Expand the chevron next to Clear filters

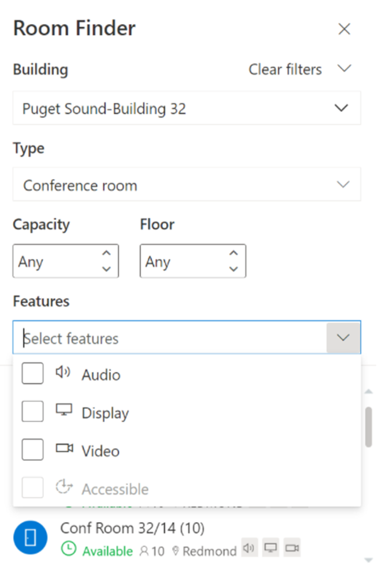click(344, 69)
